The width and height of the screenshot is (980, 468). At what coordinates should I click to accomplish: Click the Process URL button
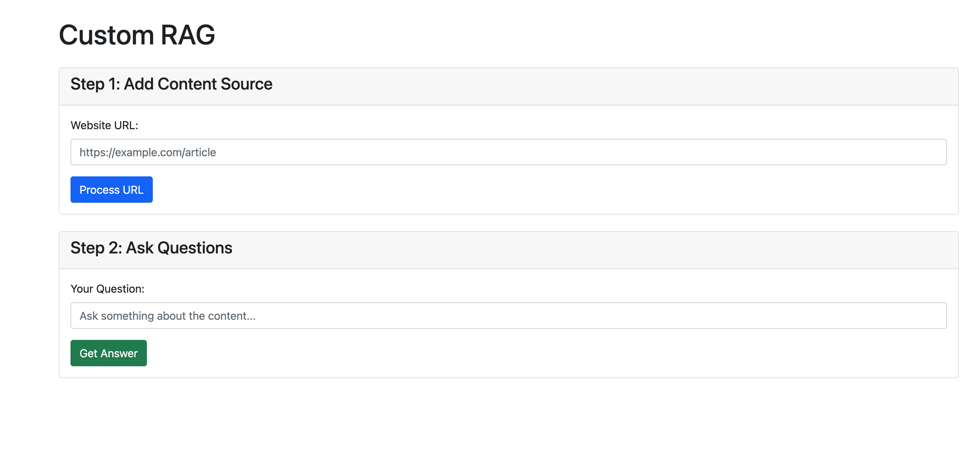coord(111,190)
